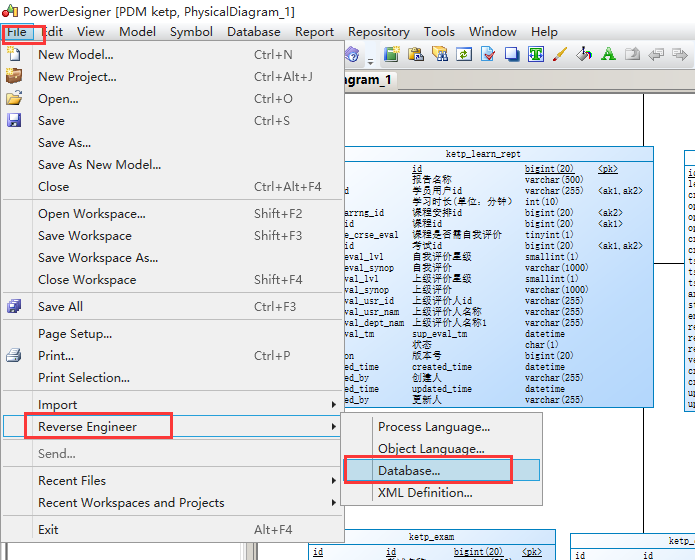Click the paste as shortcut clipboard icon
Image resolution: width=695 pixels, height=560 pixels.
pos(416,54)
